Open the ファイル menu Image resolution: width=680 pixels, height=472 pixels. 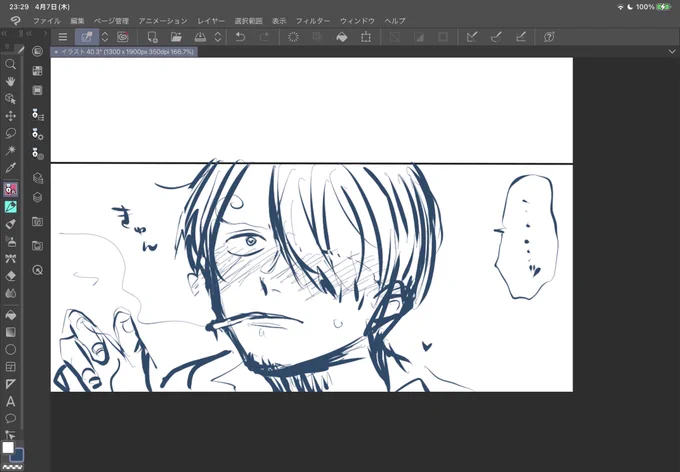47,21
